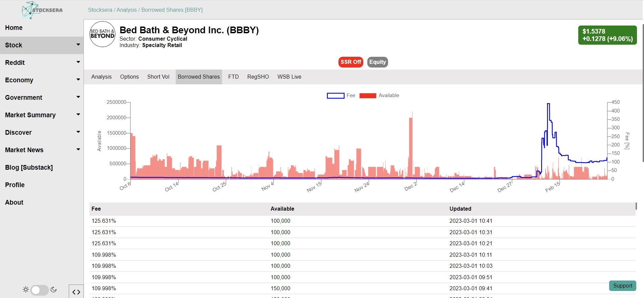Select the 2023-03-01 10:11 timestamp cell
The width and height of the screenshot is (644, 298).
coord(471,255)
